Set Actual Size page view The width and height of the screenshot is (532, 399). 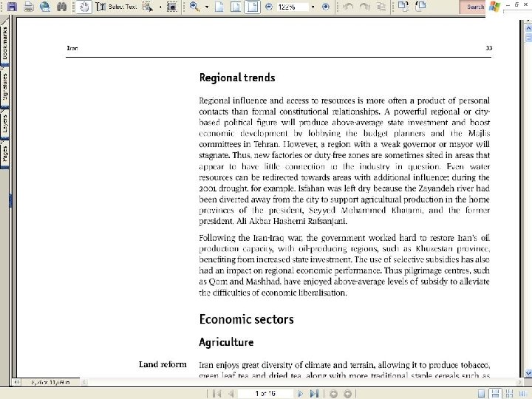click(x=219, y=7)
